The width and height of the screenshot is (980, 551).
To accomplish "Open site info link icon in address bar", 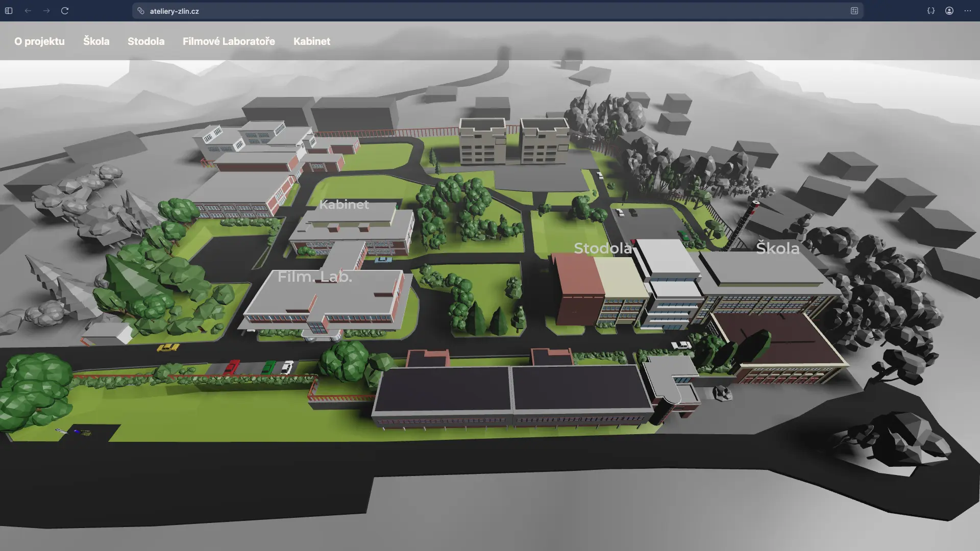I will pos(141,11).
